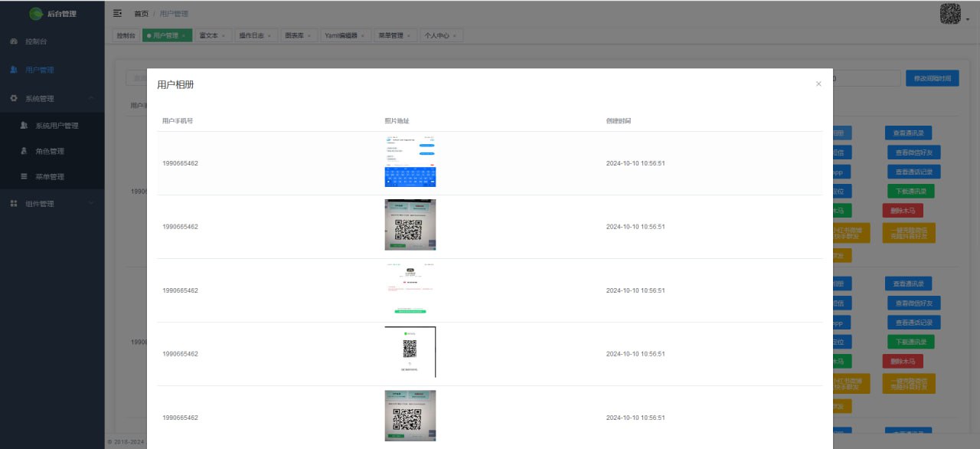Close the 个人中心 tab with its x
The width and height of the screenshot is (980, 449).
(x=455, y=35)
